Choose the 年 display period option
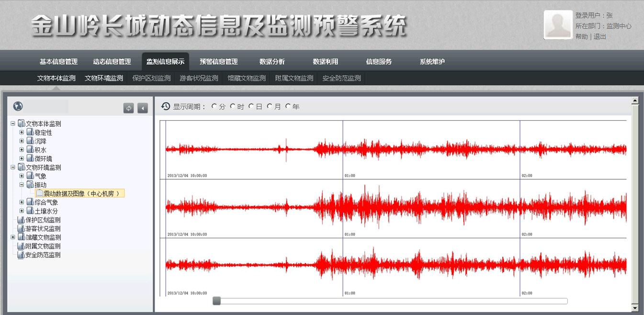This screenshot has width=644, height=315. (288, 106)
